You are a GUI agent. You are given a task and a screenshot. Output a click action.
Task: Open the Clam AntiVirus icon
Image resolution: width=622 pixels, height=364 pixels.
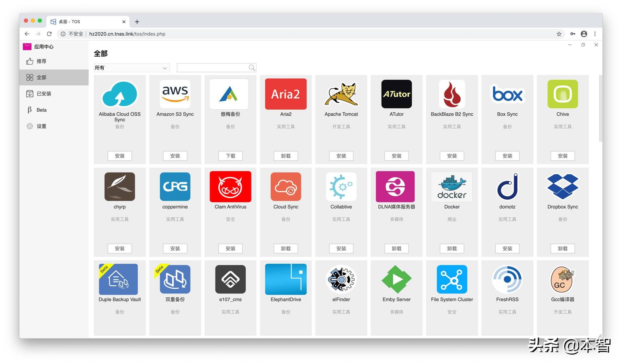[x=230, y=187]
